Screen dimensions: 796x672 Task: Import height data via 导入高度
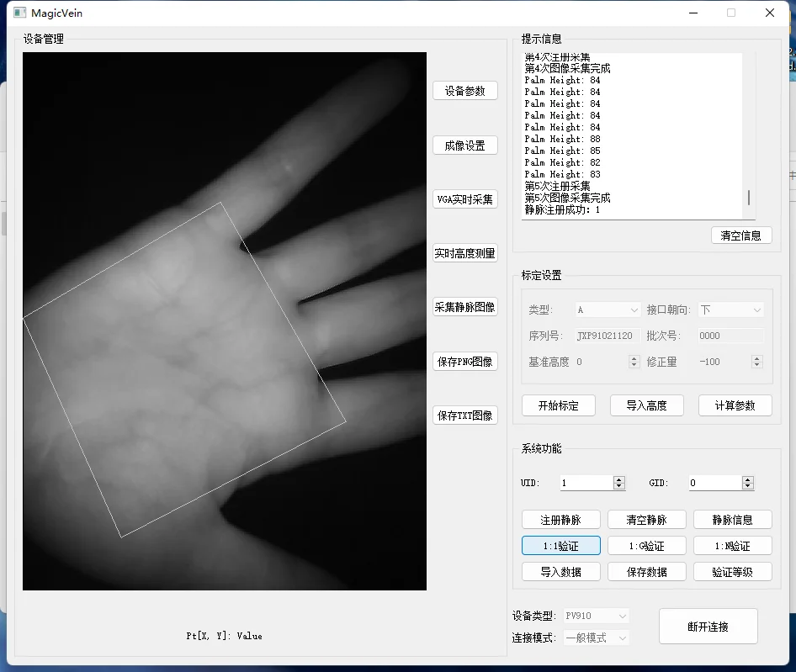[646, 405]
